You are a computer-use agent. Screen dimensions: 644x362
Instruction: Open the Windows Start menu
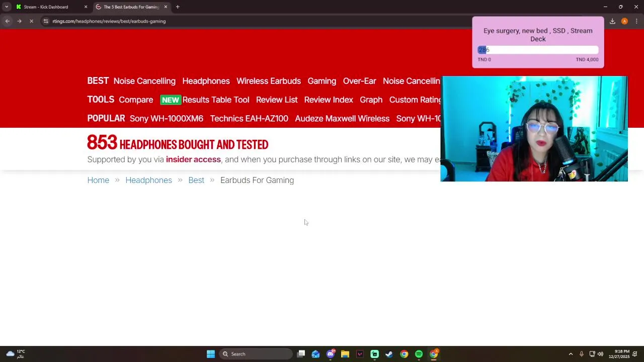click(211, 354)
